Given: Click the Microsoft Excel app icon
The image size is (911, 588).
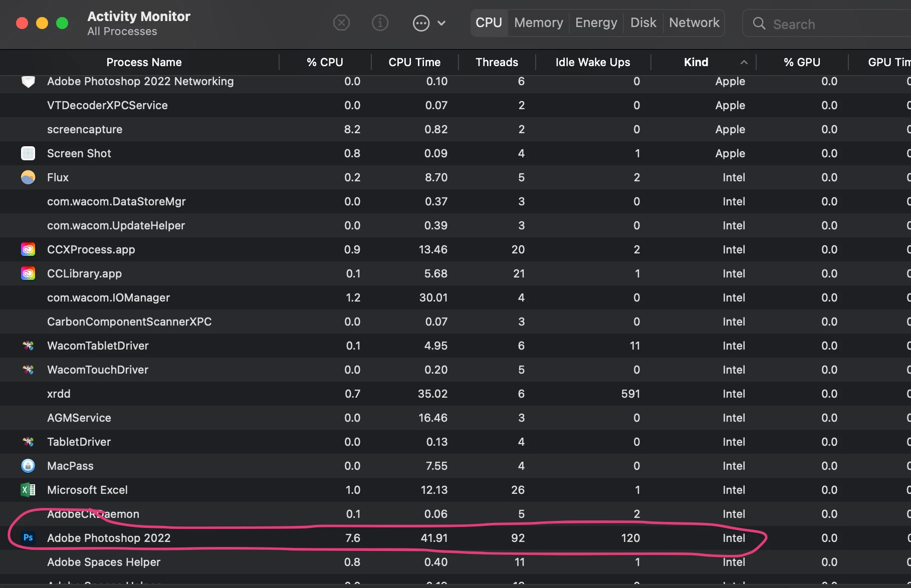Looking at the screenshot, I should tap(28, 489).
